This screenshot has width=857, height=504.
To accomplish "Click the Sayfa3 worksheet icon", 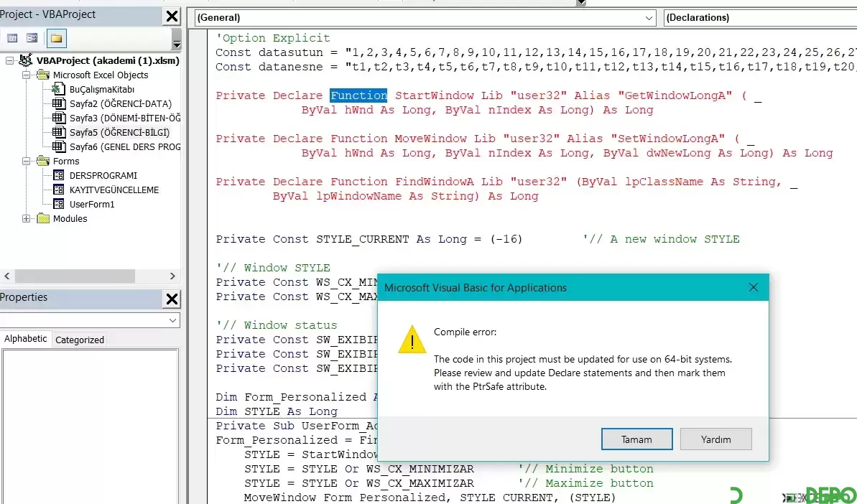I will click(58, 118).
